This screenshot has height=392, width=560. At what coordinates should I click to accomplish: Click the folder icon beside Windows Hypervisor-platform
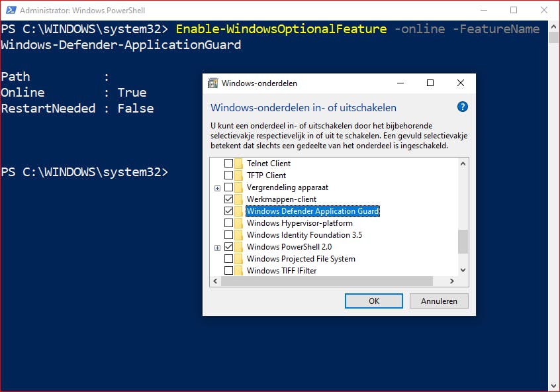238,223
